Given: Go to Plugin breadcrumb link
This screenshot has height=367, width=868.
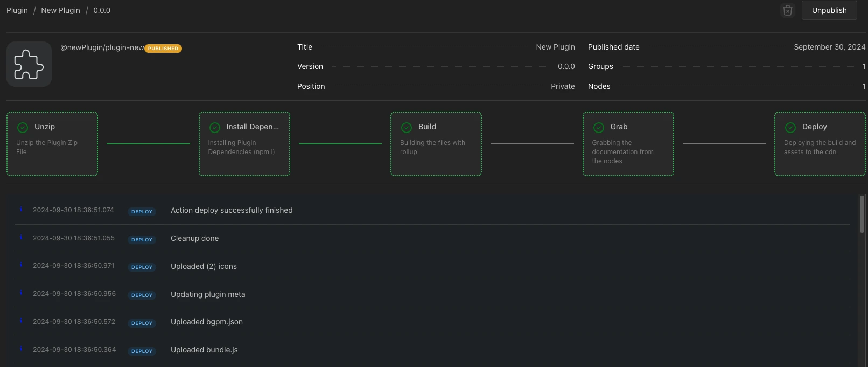Looking at the screenshot, I should (x=17, y=10).
